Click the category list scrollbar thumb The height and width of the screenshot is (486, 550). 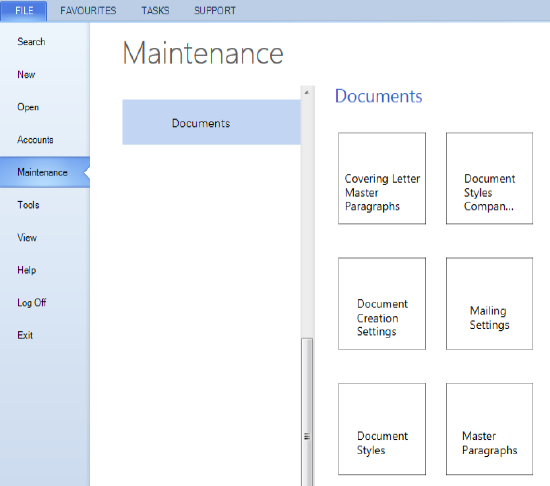pos(307,412)
